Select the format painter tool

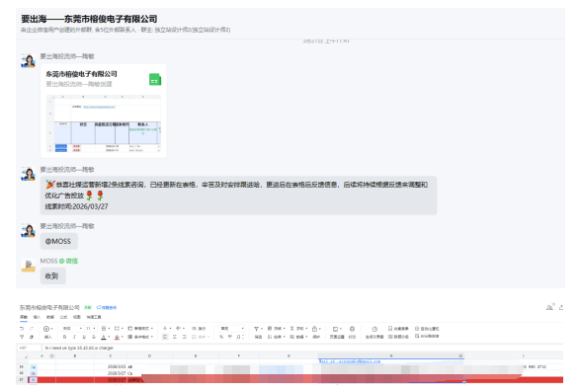coord(22,337)
